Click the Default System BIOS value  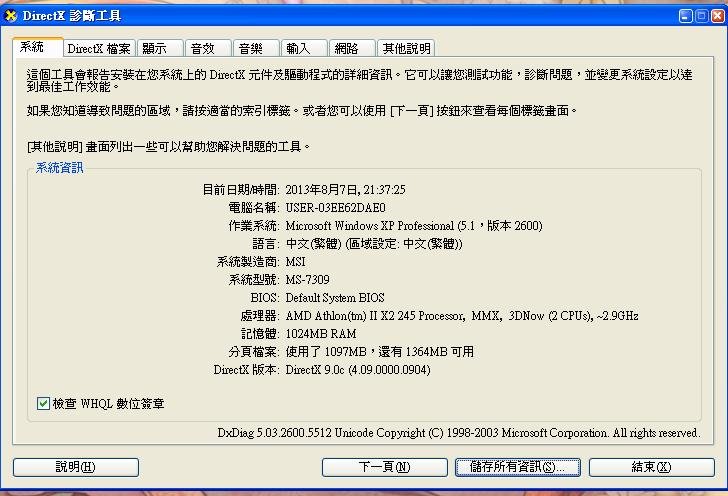tap(335, 298)
